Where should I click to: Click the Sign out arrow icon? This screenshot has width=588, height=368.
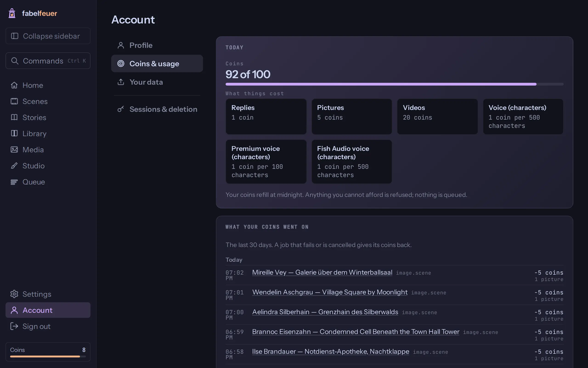tap(14, 326)
